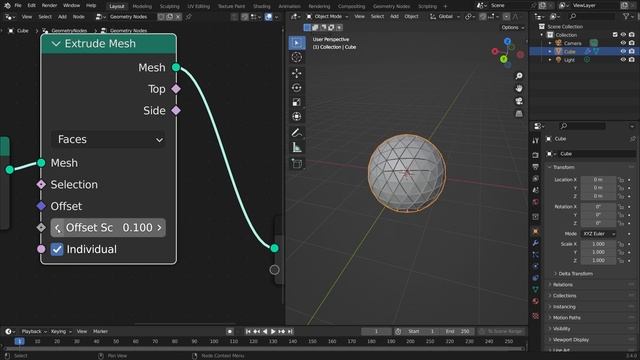Switch perspective/orthographic with the grid icon

(519, 113)
